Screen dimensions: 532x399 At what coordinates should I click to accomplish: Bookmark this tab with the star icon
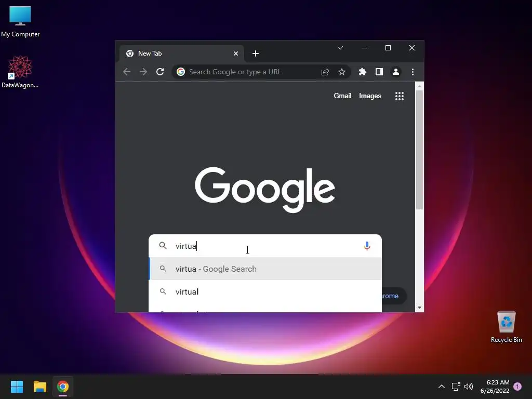(x=342, y=72)
